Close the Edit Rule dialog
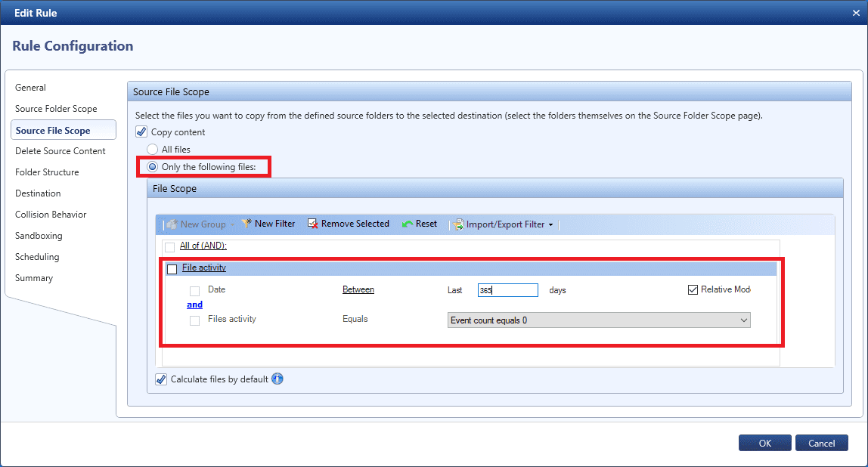 pos(856,13)
